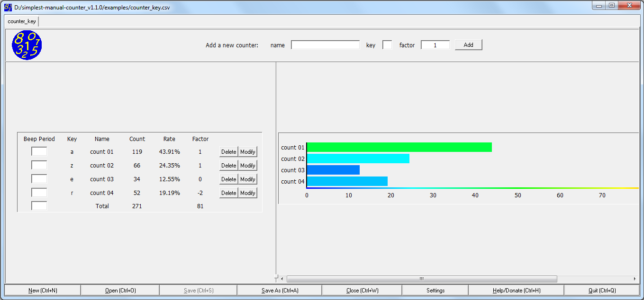Close the current counter file
Image resolution: width=644 pixels, height=300 pixels.
point(362,290)
